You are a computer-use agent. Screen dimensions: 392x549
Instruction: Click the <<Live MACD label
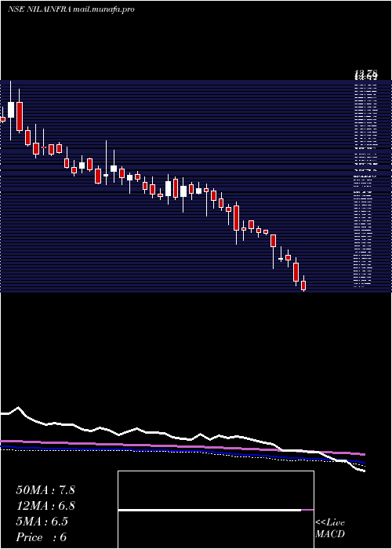click(330, 529)
